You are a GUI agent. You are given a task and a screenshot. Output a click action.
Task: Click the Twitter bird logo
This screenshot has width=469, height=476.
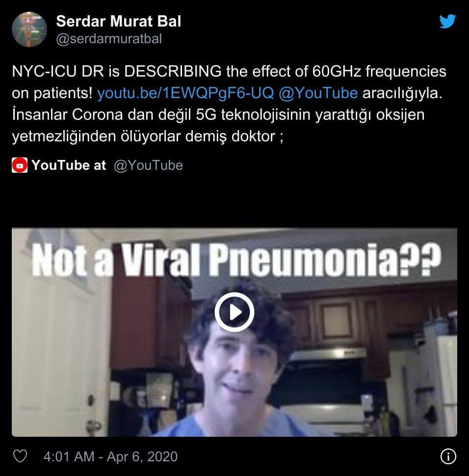click(447, 21)
